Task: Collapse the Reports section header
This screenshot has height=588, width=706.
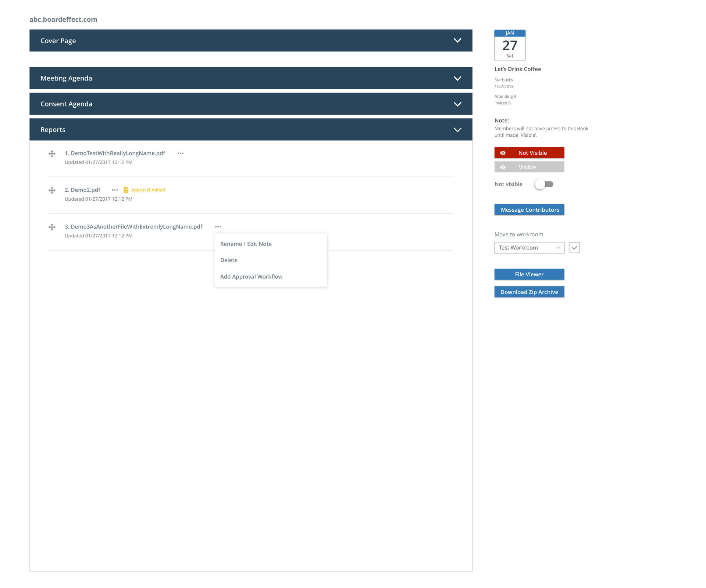Action: click(x=457, y=130)
